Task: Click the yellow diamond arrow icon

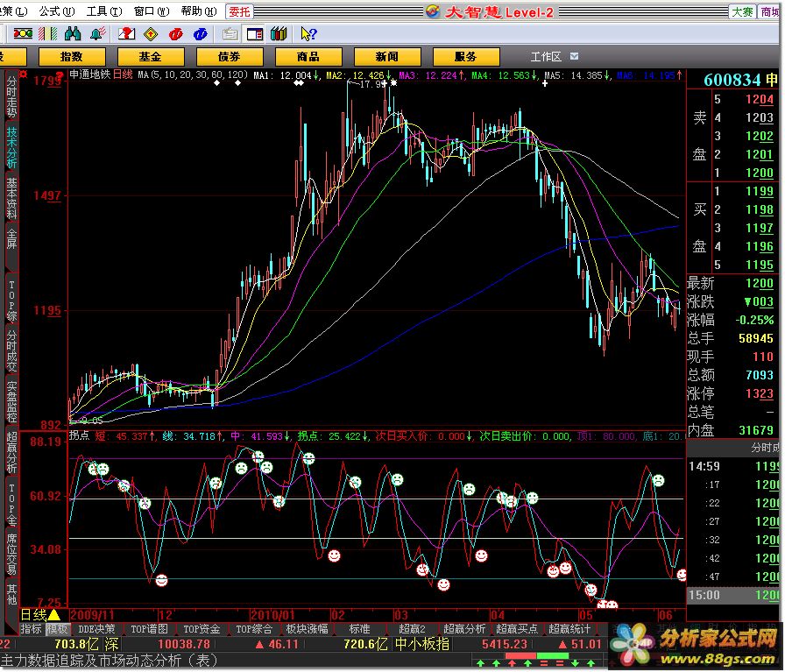Action: coord(151,33)
